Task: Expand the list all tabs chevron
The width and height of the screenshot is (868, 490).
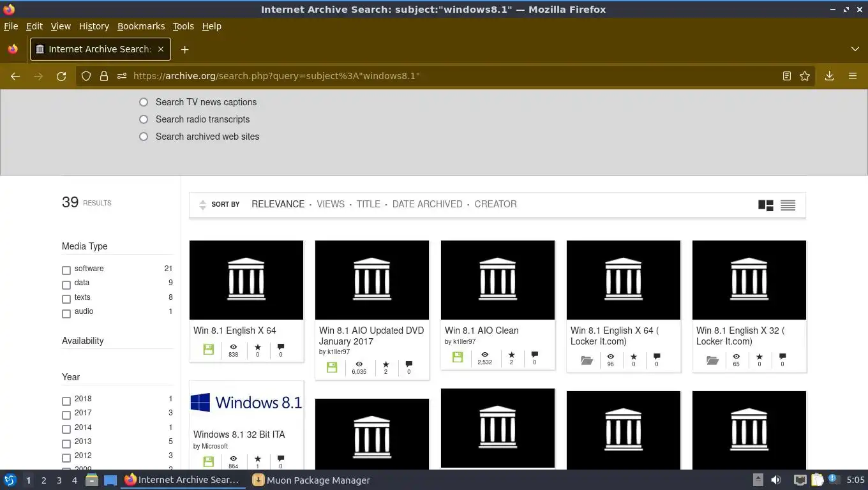Action: click(x=855, y=49)
